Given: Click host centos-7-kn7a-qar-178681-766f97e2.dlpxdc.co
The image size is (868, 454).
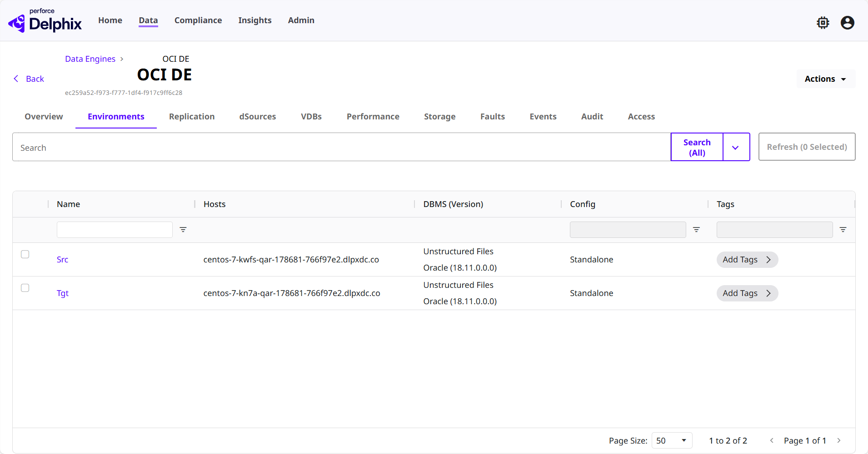Looking at the screenshot, I should 292,293.
